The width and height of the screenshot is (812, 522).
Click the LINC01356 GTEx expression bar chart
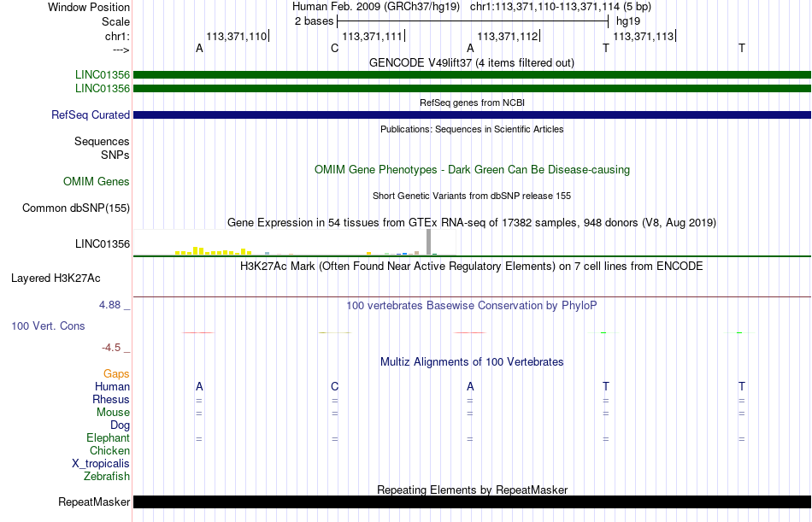click(295, 243)
